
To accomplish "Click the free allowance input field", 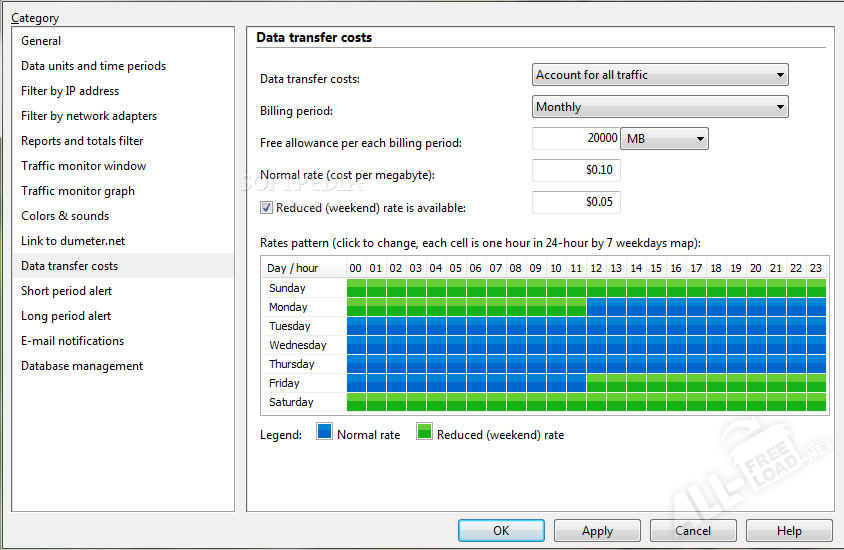I will [x=576, y=139].
